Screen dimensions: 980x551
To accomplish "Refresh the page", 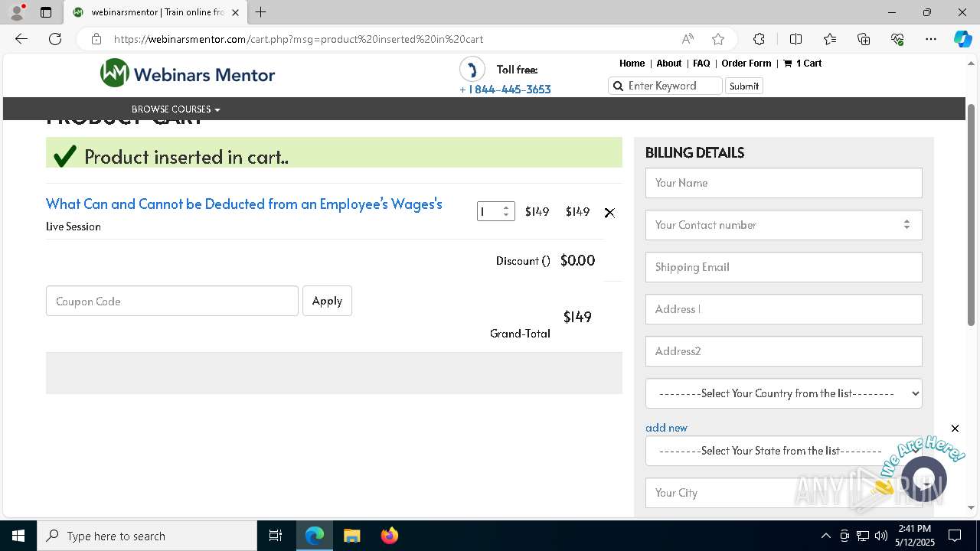I will pos(55,39).
